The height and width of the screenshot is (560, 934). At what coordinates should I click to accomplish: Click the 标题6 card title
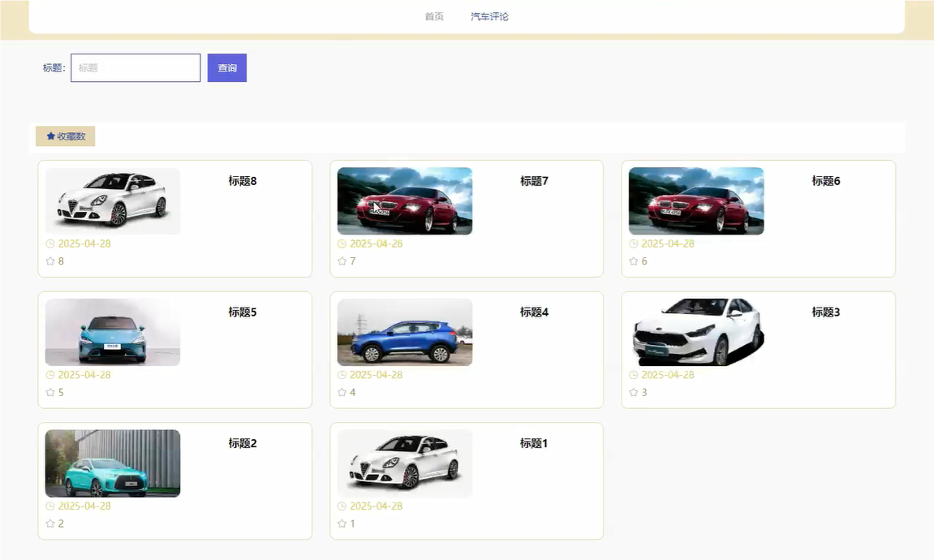(x=825, y=181)
